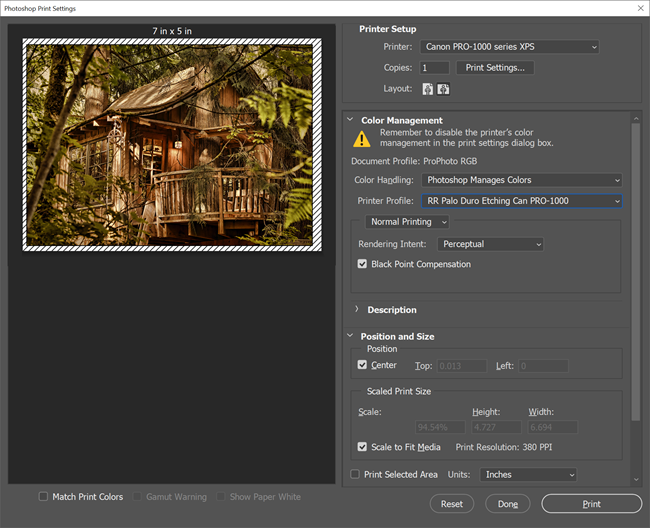Change Units dropdown from Inches
The width and height of the screenshot is (650, 528).
528,474
